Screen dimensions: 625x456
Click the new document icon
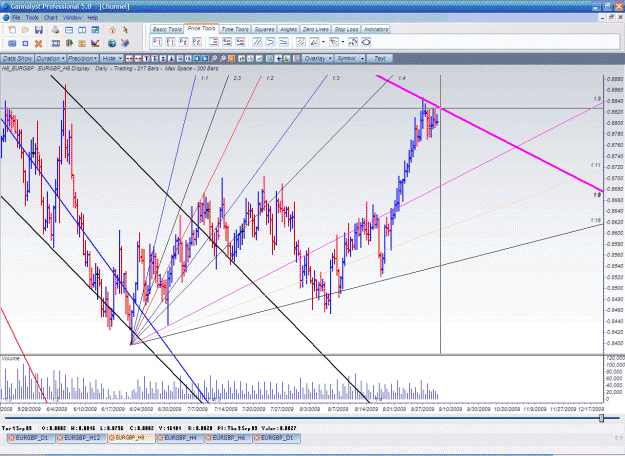[x=12, y=30]
